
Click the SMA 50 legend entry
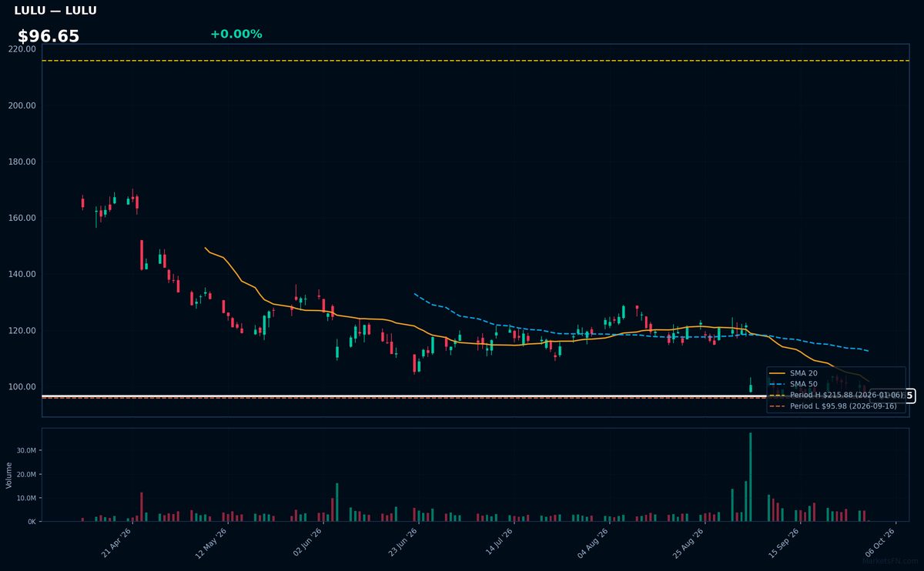794,384
